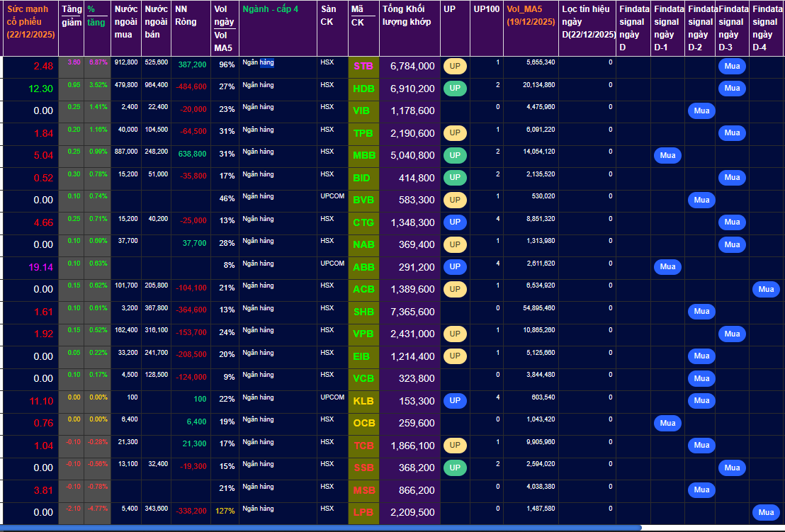Click volume 7,365,600 in SHB row
Screen dimensions: 785x532
pyautogui.click(x=412, y=312)
